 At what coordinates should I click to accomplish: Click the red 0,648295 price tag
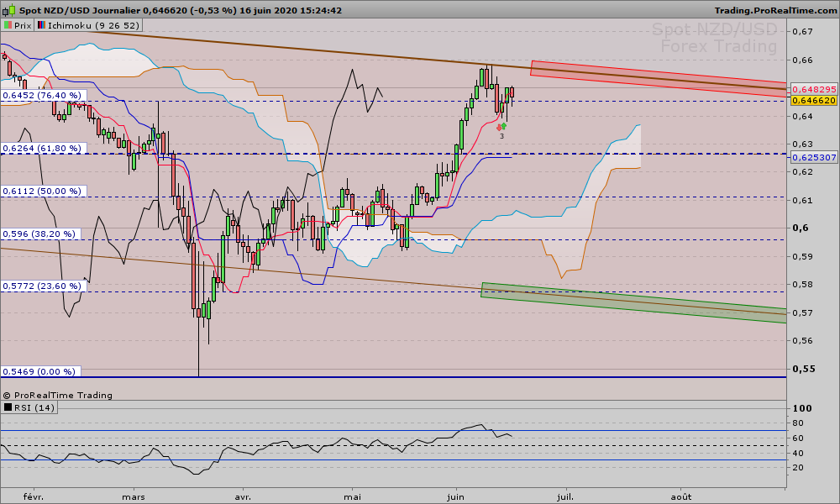[814, 89]
